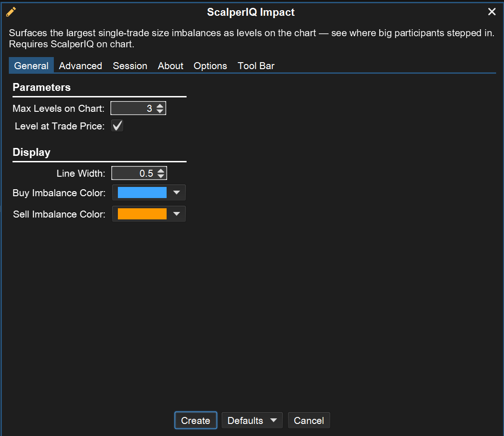This screenshot has height=436, width=504.
Task: Click the Sell Imbalance Color label
Action: point(59,214)
